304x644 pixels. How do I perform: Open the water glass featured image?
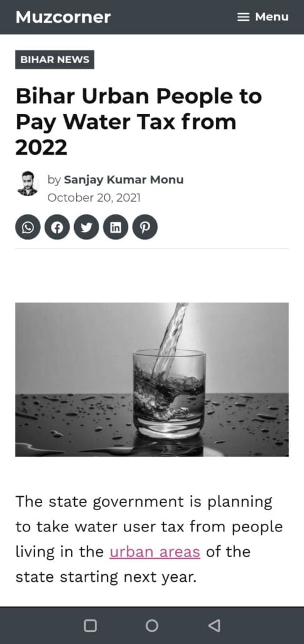pyautogui.click(x=152, y=379)
